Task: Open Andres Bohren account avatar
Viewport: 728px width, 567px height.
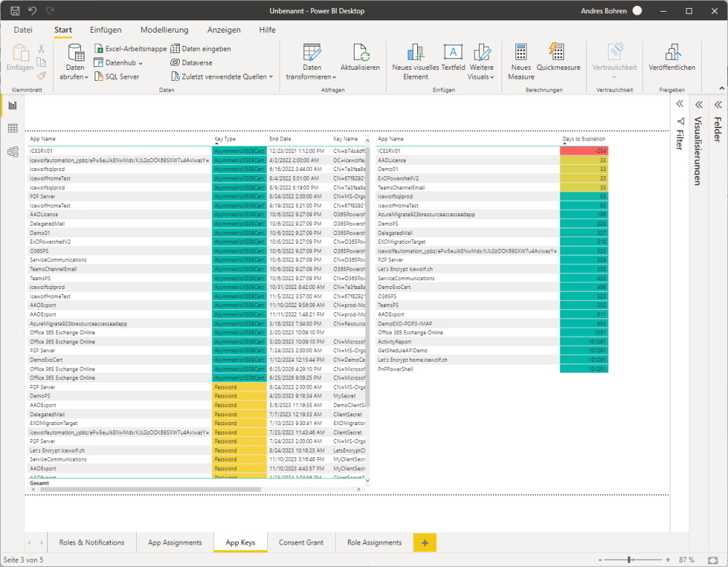Action: tap(637, 11)
